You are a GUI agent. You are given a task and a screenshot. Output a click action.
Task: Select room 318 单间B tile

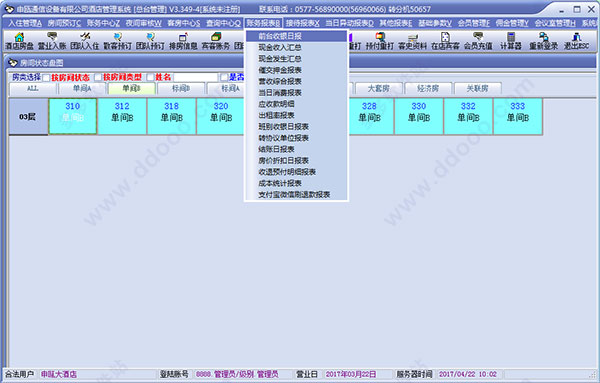click(x=171, y=116)
